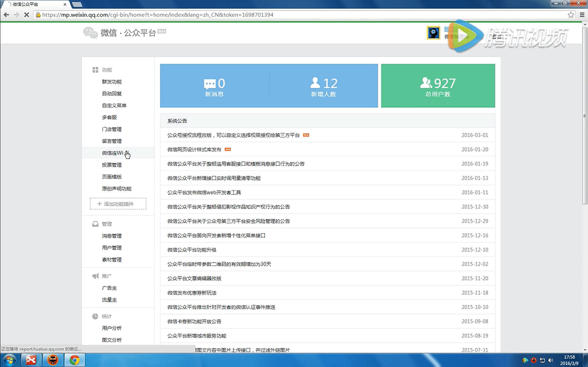Open 自动回复 in the sidebar
The height and width of the screenshot is (367, 588).
(x=112, y=93)
